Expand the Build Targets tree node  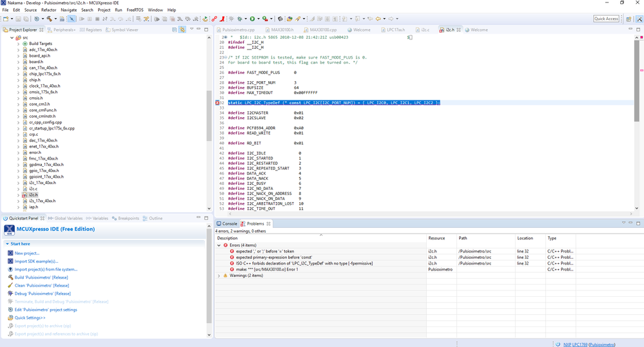coord(18,44)
